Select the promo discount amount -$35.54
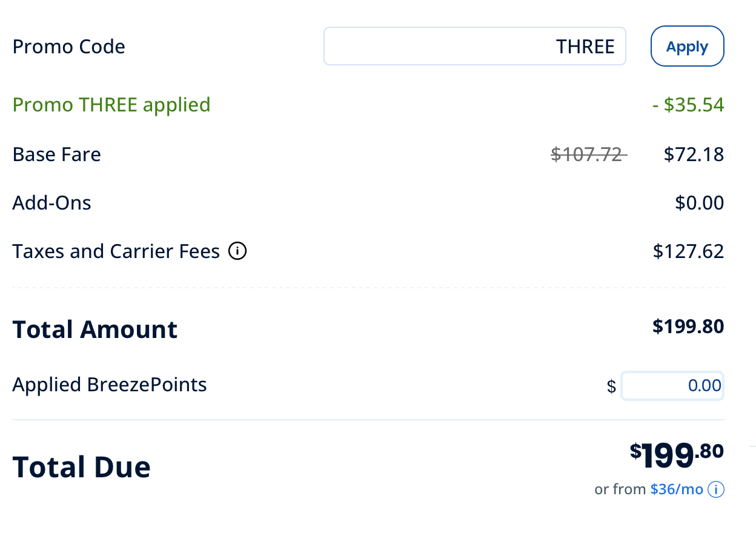The height and width of the screenshot is (533, 756). point(688,105)
